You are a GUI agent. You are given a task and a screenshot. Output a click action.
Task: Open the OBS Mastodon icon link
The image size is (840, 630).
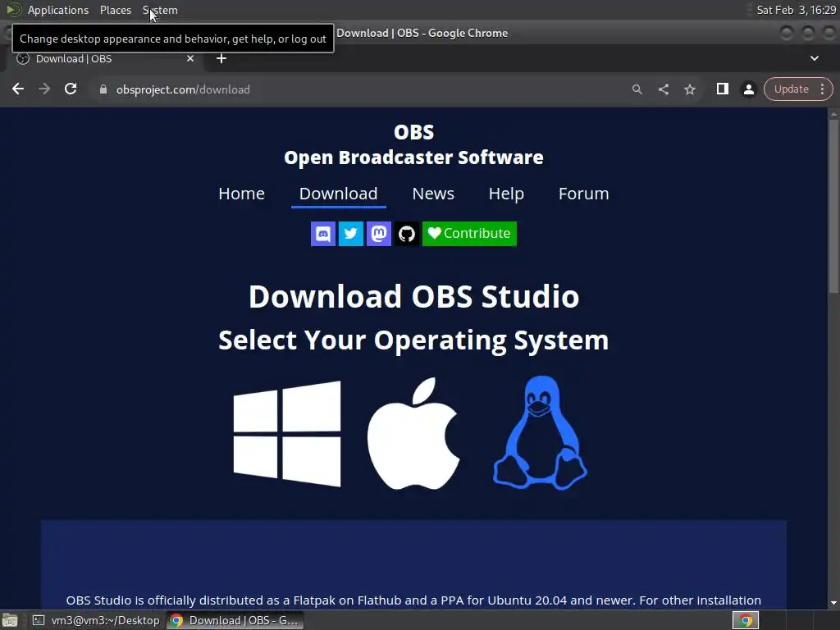pyautogui.click(x=379, y=234)
